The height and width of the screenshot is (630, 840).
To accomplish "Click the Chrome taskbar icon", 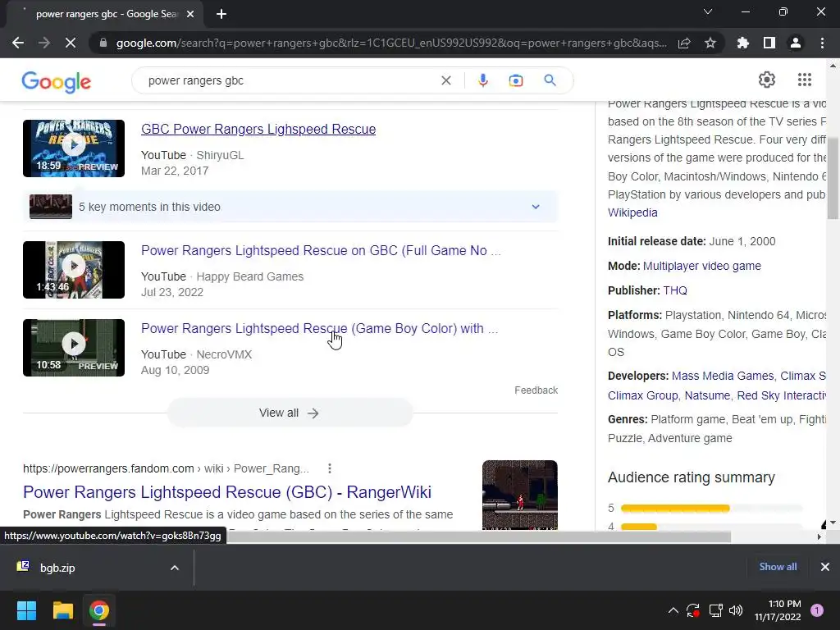I will (x=99, y=610).
